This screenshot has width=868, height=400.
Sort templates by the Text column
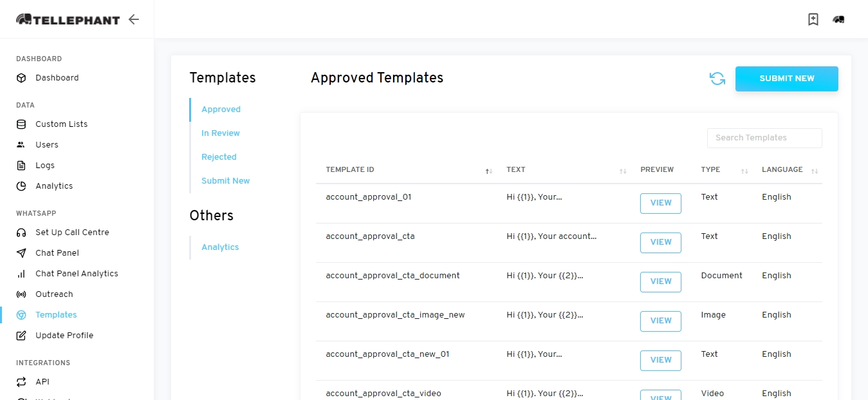pyautogui.click(x=623, y=171)
